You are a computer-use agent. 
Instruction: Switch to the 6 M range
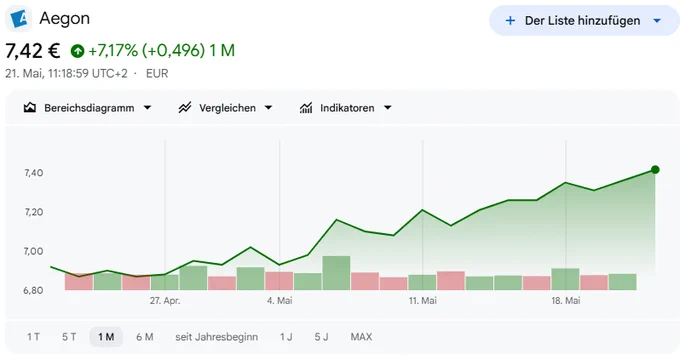click(144, 337)
